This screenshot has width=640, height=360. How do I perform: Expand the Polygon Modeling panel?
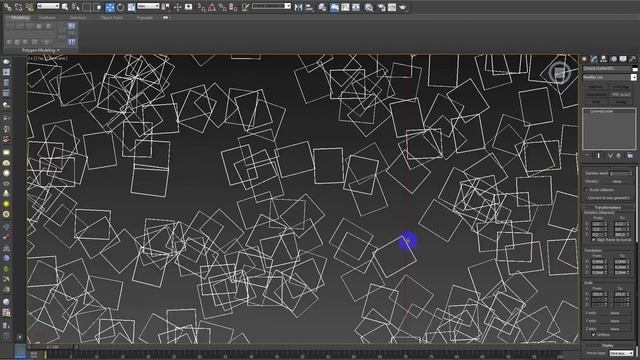(40, 50)
